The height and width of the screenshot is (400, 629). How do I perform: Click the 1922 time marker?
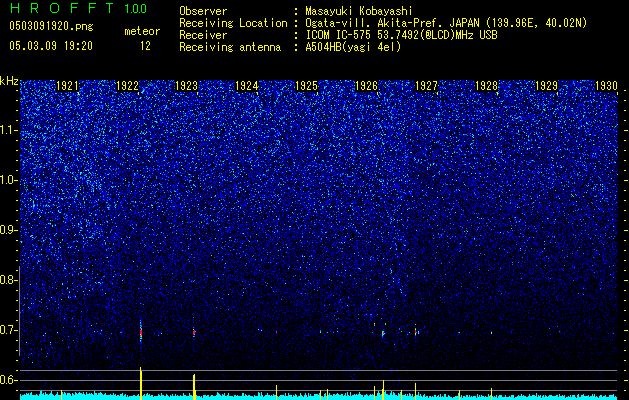127,86
